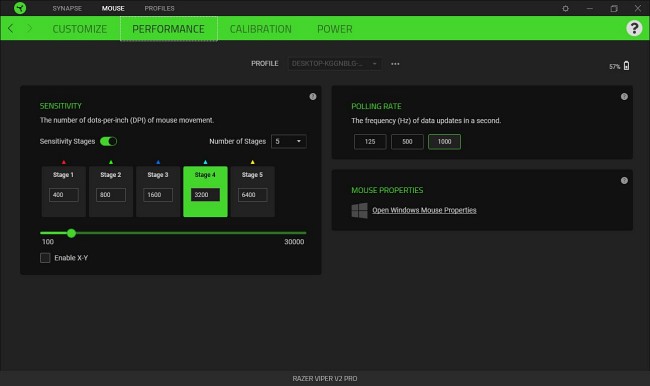
Task: Switch to the Calibration tab
Action: click(x=261, y=29)
